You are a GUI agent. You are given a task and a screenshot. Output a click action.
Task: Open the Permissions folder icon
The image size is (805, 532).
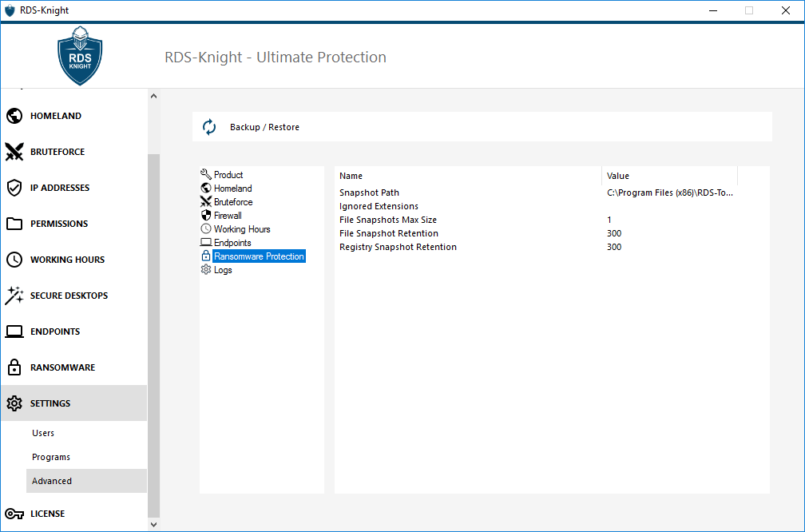tap(14, 224)
